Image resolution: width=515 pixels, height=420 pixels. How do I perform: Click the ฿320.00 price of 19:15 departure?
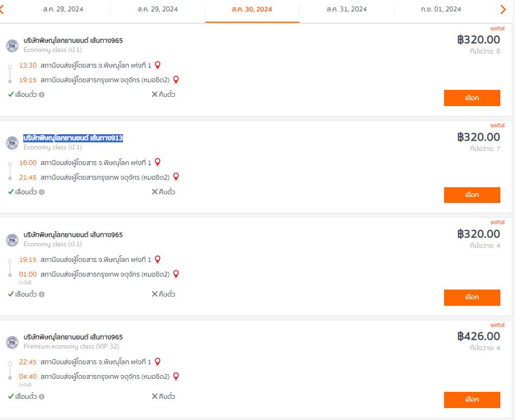pyautogui.click(x=479, y=234)
